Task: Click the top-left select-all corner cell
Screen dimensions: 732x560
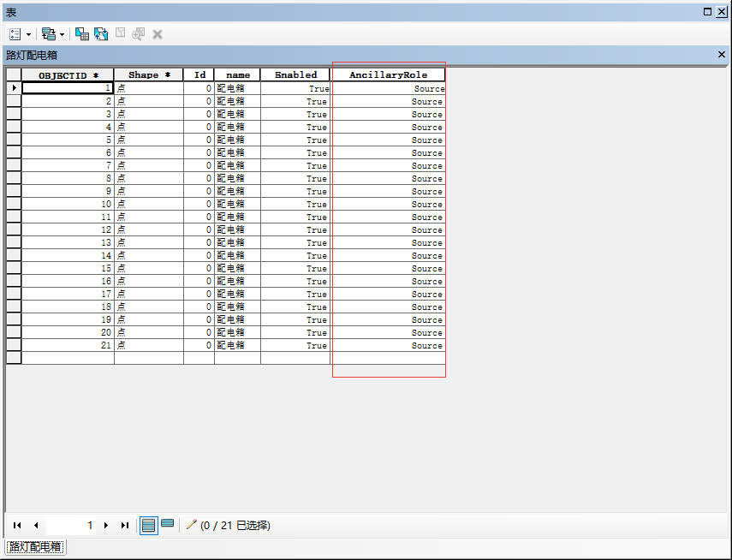Action: point(14,74)
